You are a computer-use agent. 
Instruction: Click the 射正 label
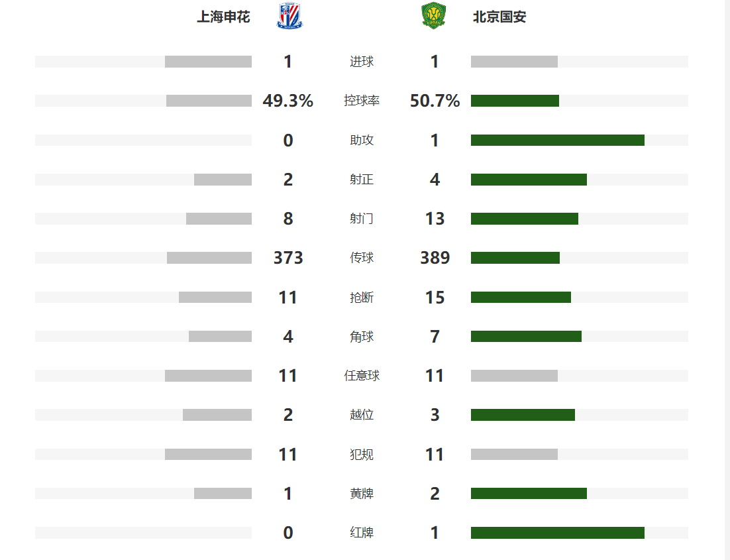(362, 180)
